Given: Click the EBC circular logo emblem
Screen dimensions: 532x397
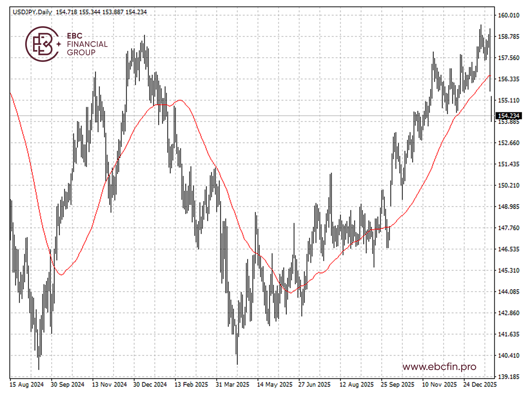Looking at the screenshot, I should point(42,44).
